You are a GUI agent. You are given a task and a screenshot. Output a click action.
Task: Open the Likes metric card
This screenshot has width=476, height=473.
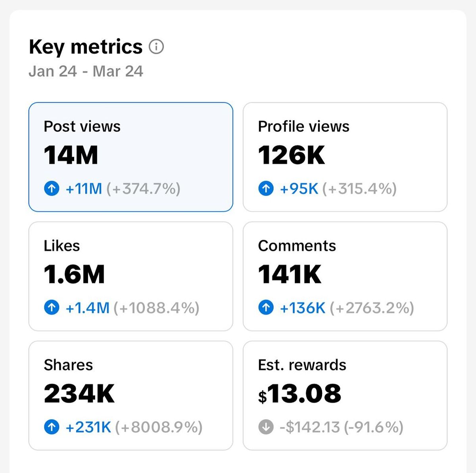(x=131, y=276)
